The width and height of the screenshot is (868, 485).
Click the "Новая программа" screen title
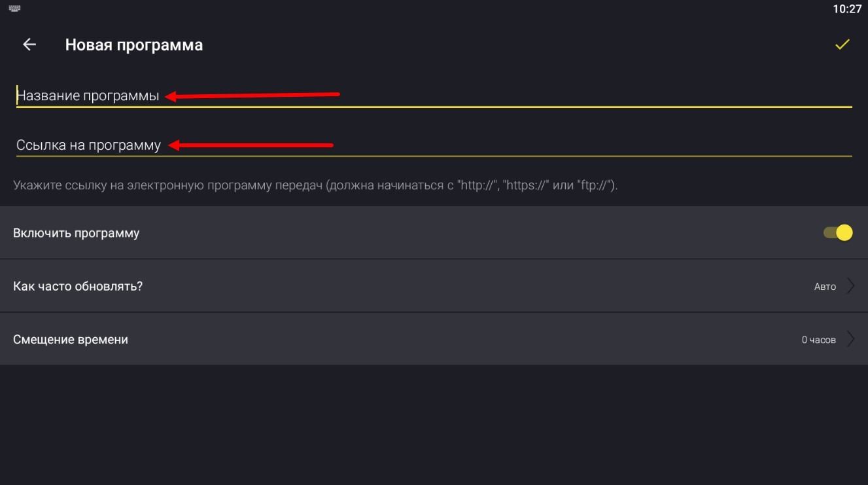coord(133,45)
